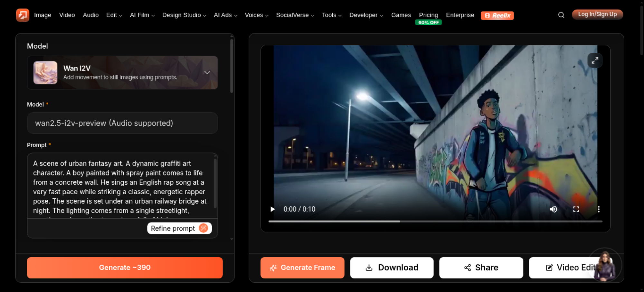Click the left panel scroll-down arrow
Viewport: 644px width, 292px height.
(232, 239)
